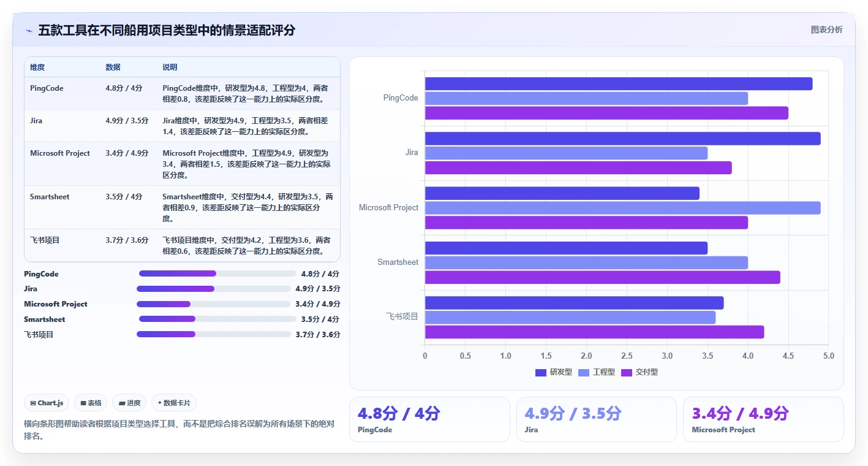Click the blue icon beside the chart title
The height and width of the screenshot is (466, 868).
(29, 31)
